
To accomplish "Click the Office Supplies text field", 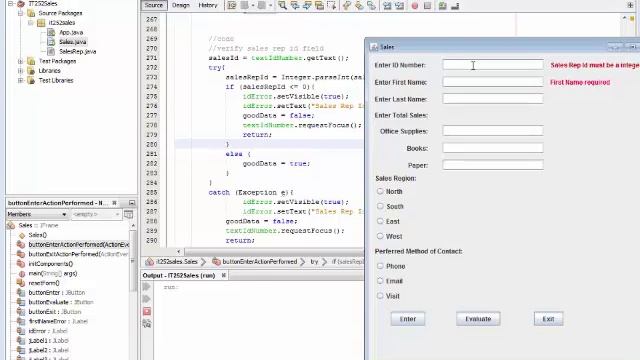I will click(x=493, y=131).
